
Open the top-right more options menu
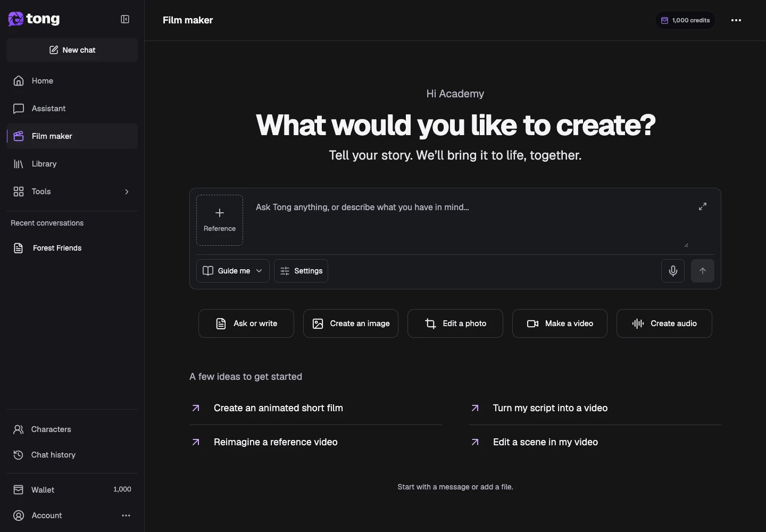pyautogui.click(x=736, y=20)
